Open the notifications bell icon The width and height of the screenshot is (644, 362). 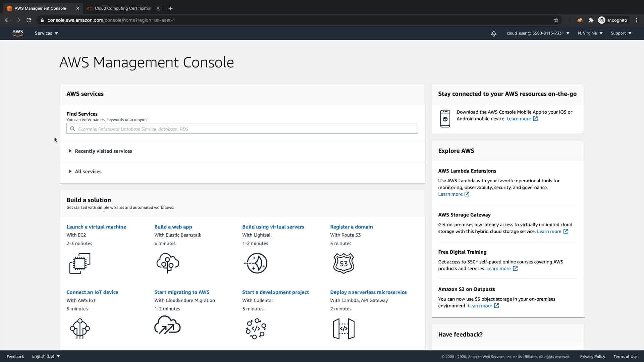(493, 34)
